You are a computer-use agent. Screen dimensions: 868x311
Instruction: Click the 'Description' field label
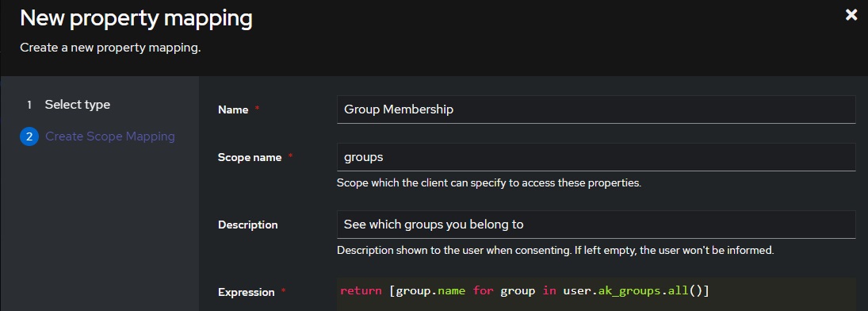tap(248, 225)
